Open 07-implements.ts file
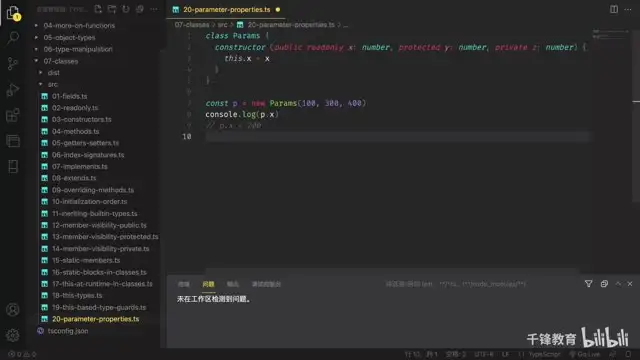The height and width of the screenshot is (360, 640). (80, 167)
